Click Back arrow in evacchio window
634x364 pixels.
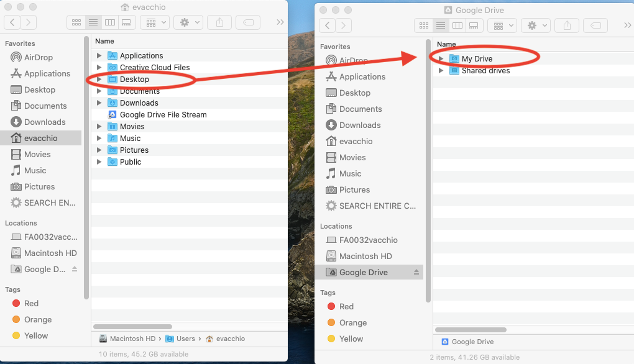click(12, 22)
